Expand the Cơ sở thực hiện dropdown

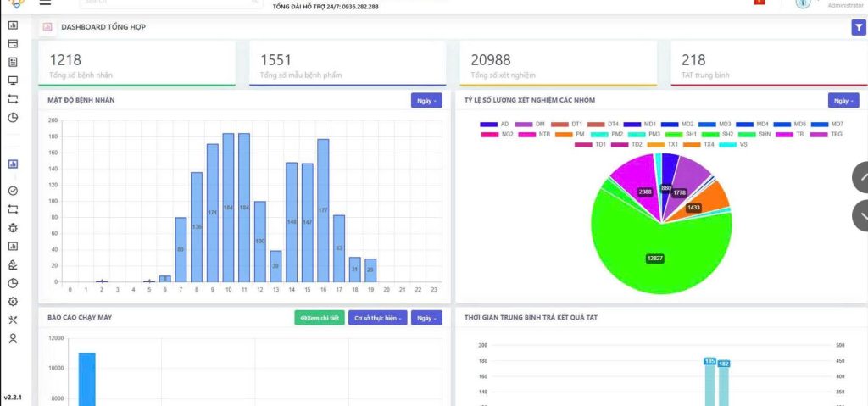[x=378, y=318]
